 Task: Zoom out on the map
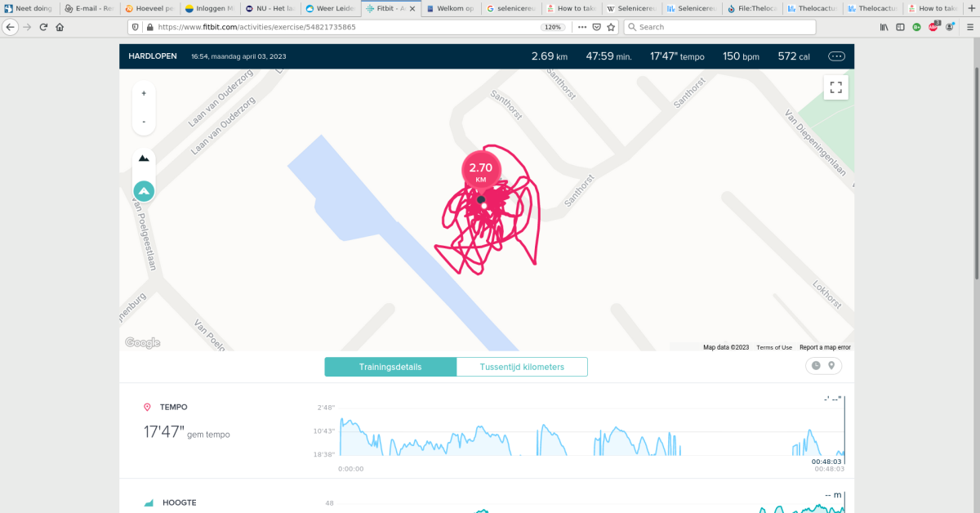(x=144, y=120)
